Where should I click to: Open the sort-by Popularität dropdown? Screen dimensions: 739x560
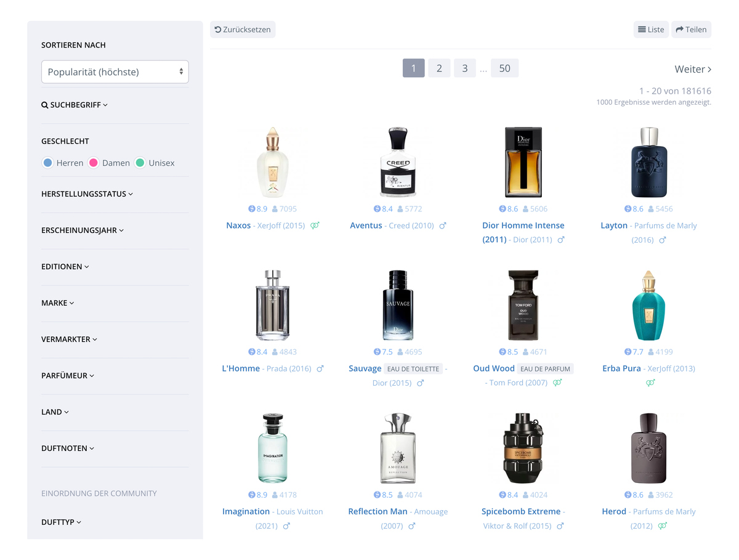click(x=115, y=71)
